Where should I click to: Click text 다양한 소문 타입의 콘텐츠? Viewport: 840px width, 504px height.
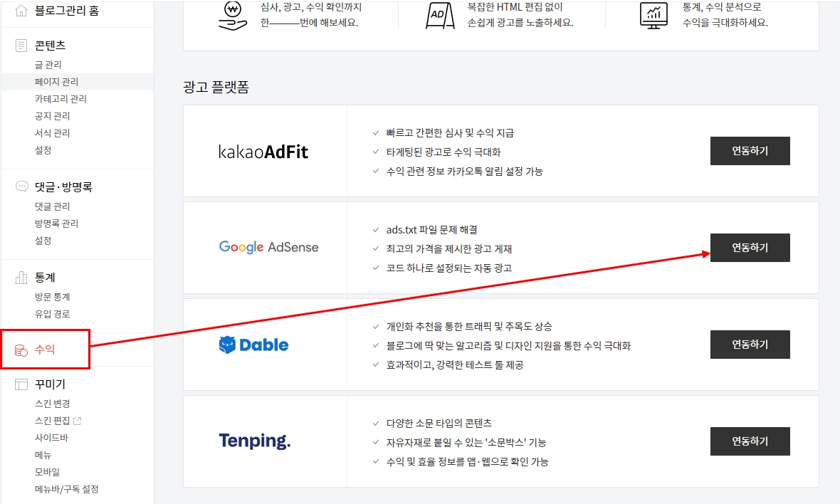tap(439, 423)
